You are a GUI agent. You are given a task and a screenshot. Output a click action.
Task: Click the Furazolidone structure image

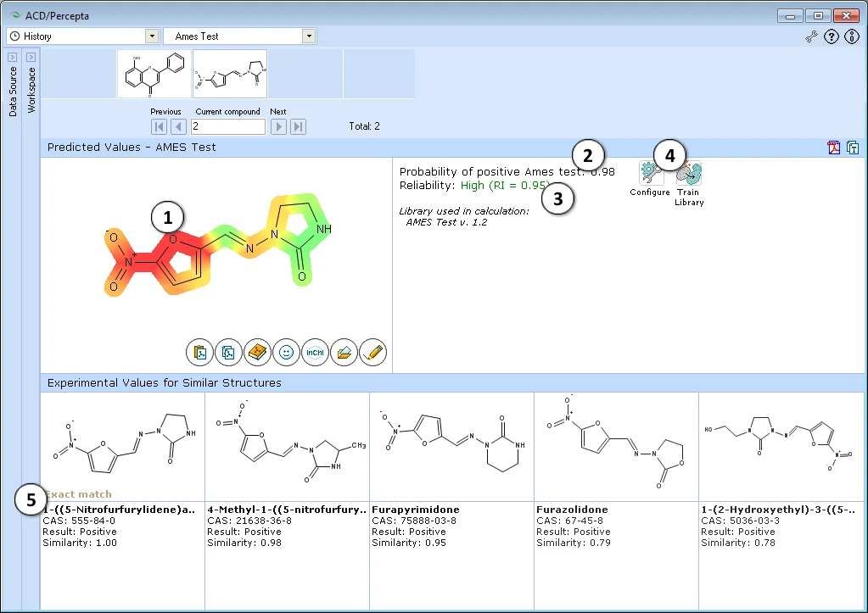click(616, 447)
